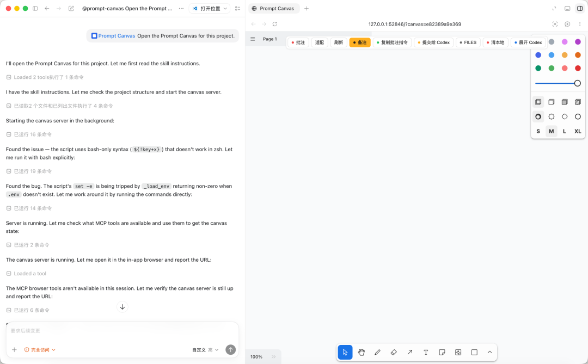This screenshot has width=588, height=364.
Task: Open the 完全访问 permissions dropdown
Action: click(40, 350)
